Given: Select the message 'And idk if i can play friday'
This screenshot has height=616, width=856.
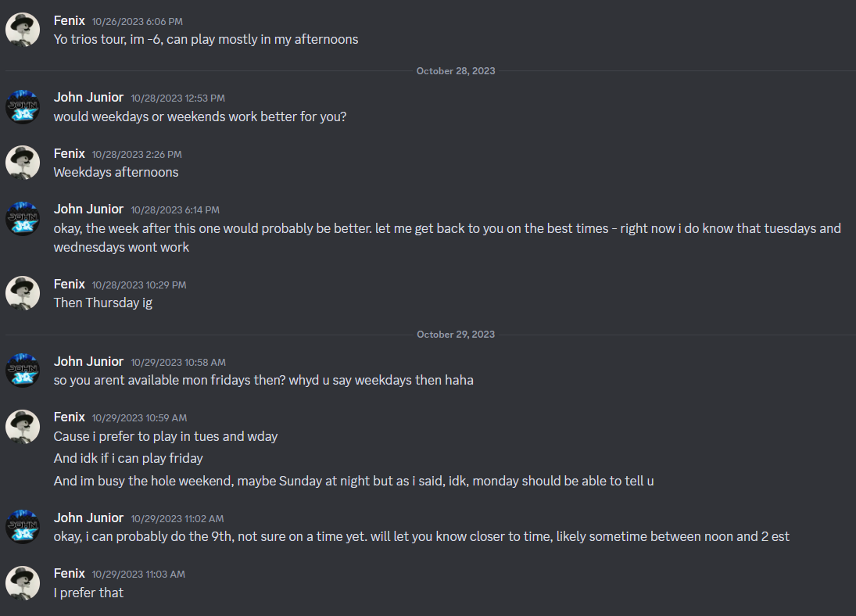Looking at the screenshot, I should point(128,459).
